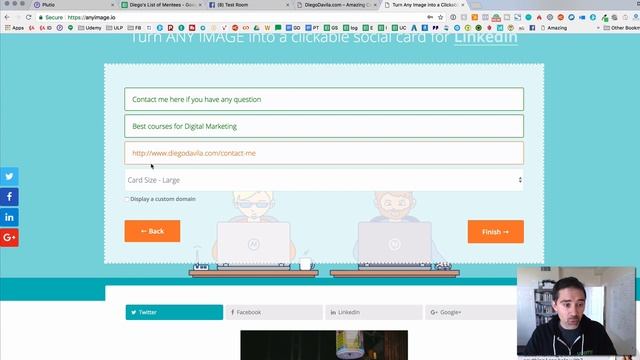The height and width of the screenshot is (360, 640).
Task: Open the Amazing bookmark
Action: (553, 28)
